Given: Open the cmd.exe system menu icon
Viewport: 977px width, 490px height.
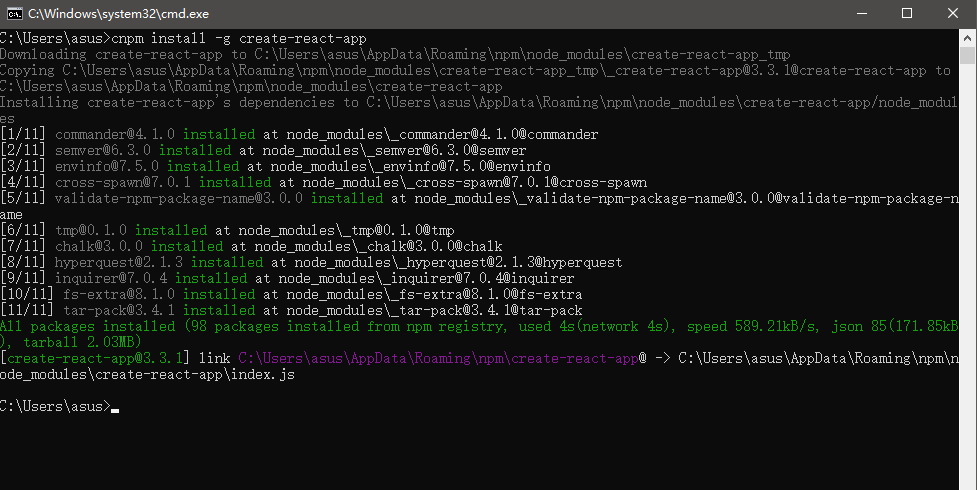Looking at the screenshot, I should click(x=15, y=14).
